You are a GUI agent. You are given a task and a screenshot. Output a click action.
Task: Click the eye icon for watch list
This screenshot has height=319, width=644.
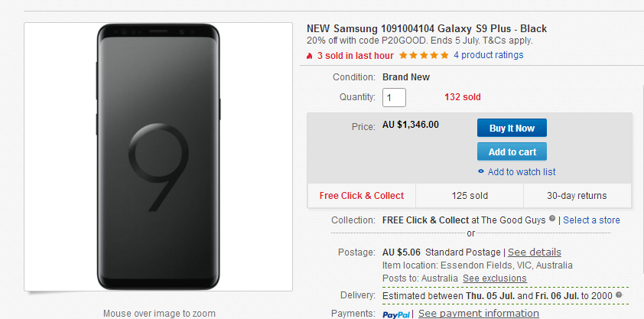(481, 171)
